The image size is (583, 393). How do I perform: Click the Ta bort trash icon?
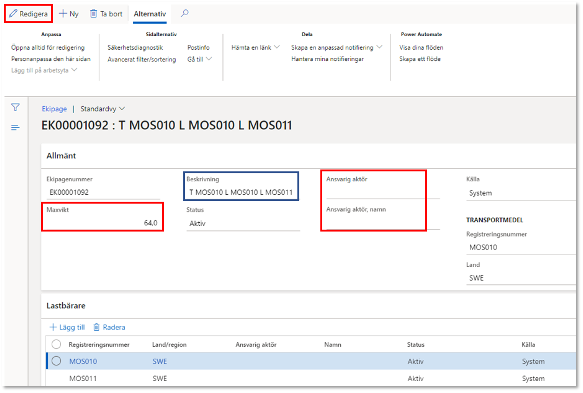tap(94, 14)
